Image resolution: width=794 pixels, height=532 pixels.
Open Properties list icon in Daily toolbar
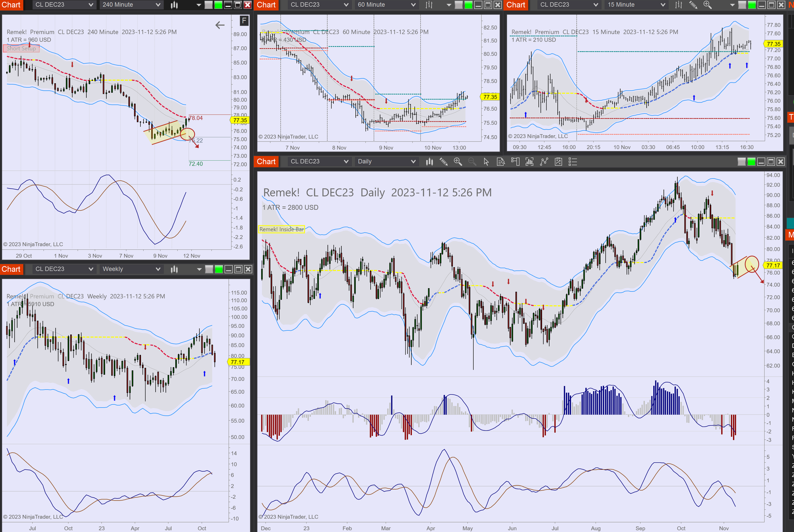click(573, 162)
